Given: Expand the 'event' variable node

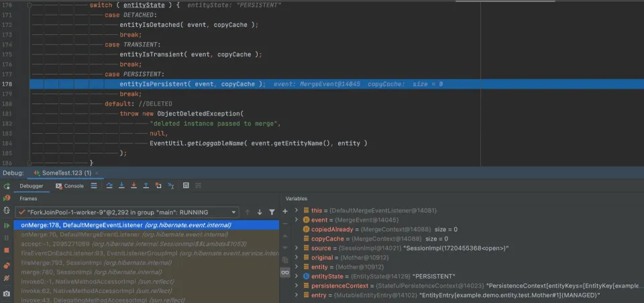Looking at the screenshot, I should click(297, 220).
